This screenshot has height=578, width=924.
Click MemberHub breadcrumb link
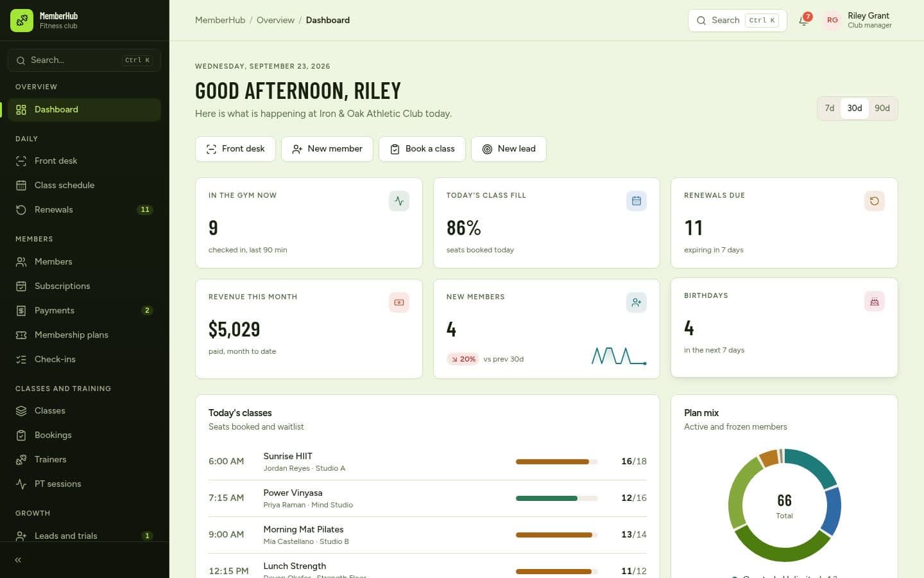tap(220, 21)
